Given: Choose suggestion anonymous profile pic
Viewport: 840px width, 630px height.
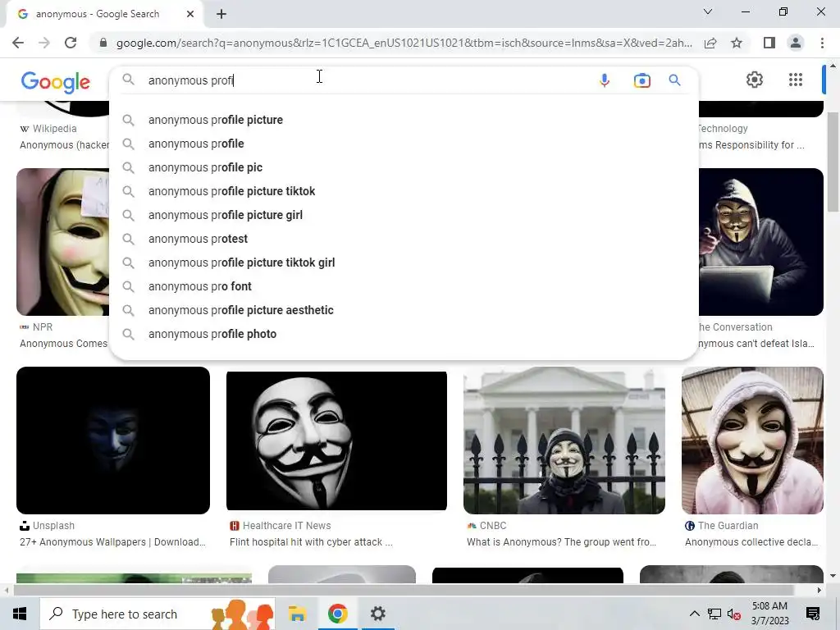Looking at the screenshot, I should 205,167.
